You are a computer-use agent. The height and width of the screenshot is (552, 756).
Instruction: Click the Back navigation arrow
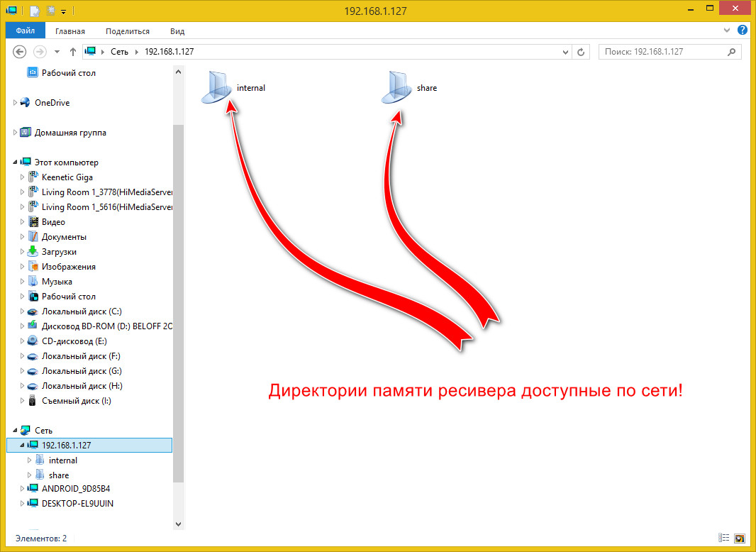19,52
